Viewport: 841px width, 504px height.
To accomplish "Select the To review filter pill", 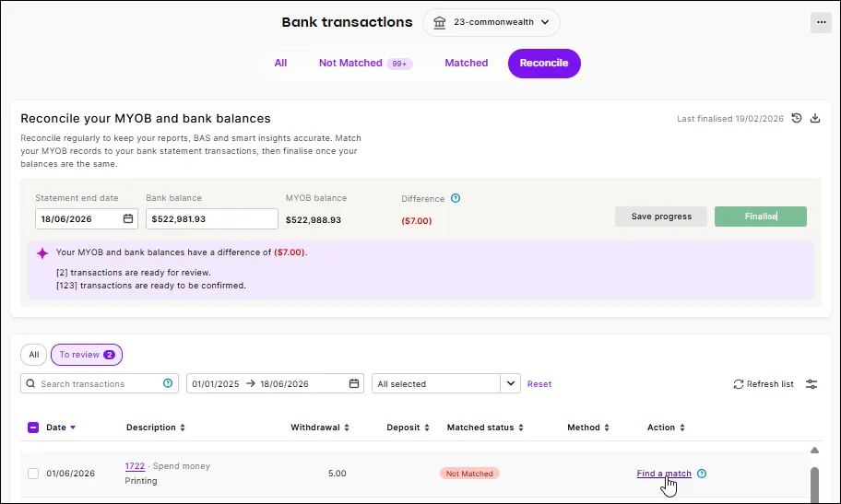I will (87, 355).
